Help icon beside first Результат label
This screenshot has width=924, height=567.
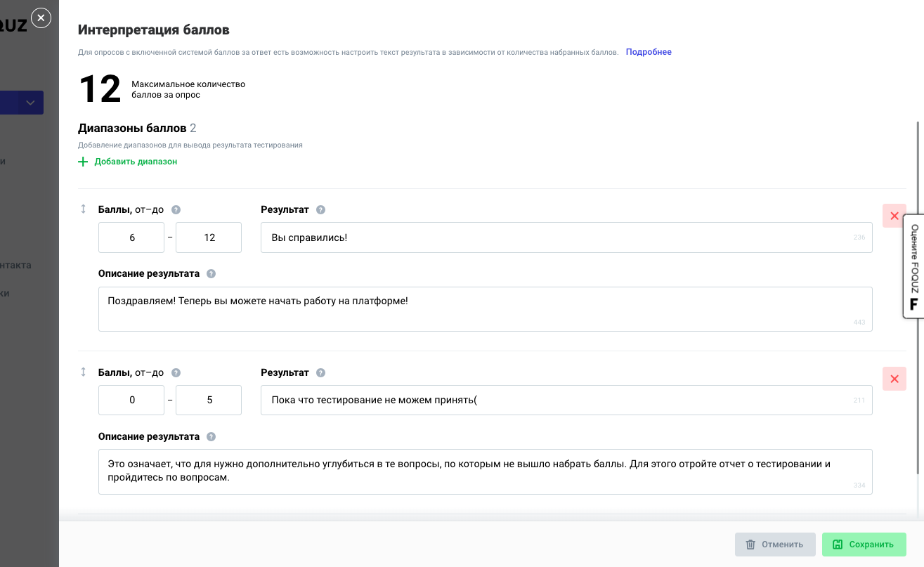[x=321, y=209]
